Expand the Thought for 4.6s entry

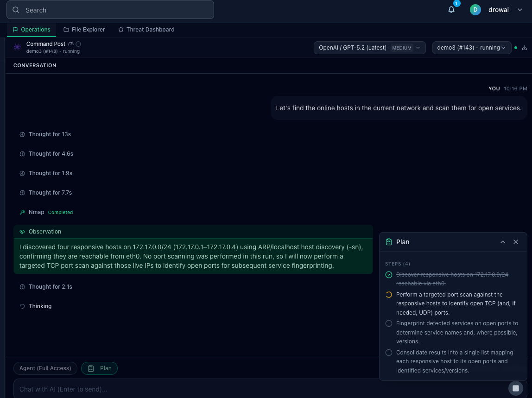tap(46, 154)
